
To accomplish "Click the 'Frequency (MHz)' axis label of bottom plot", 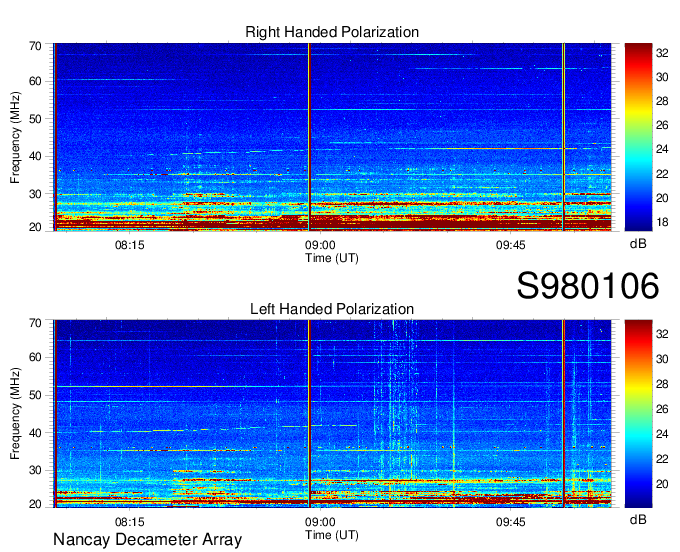I will [x=15, y=414].
